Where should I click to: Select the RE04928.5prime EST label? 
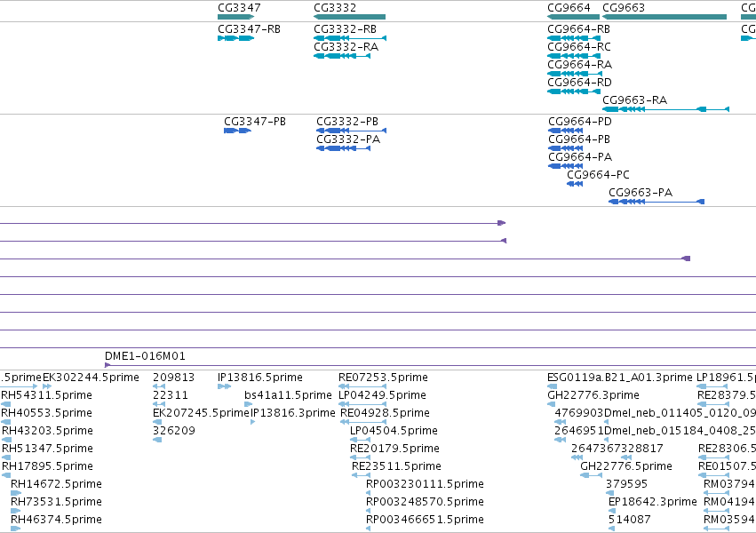coord(385,413)
